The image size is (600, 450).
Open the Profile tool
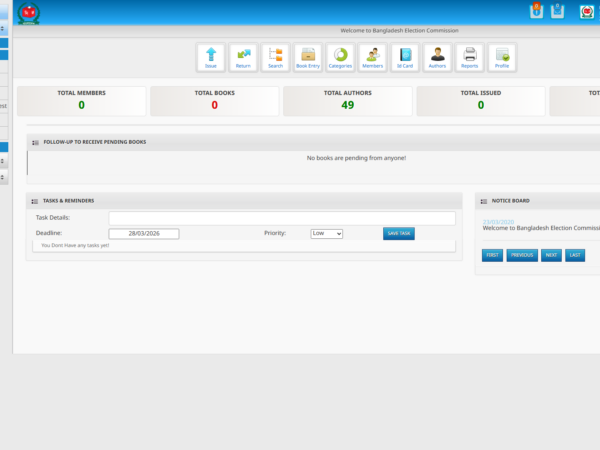502,58
